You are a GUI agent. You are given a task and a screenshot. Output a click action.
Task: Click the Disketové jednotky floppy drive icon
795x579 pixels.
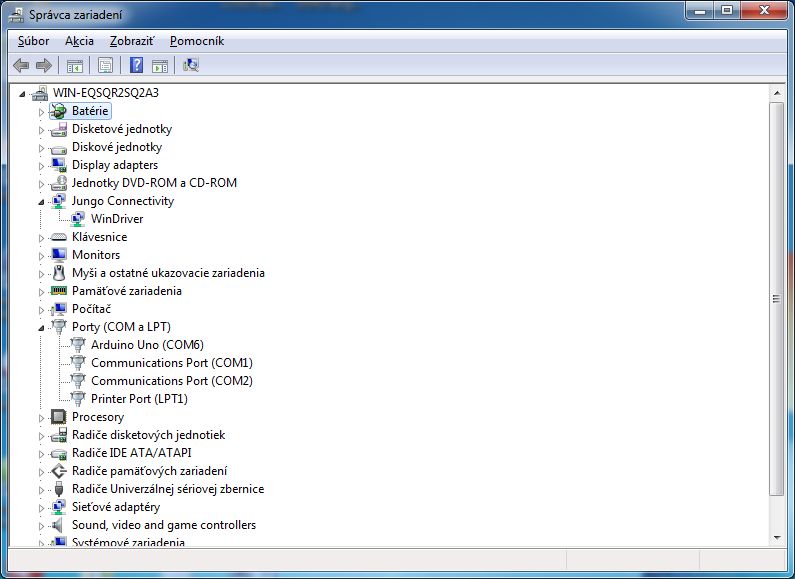(x=59, y=129)
